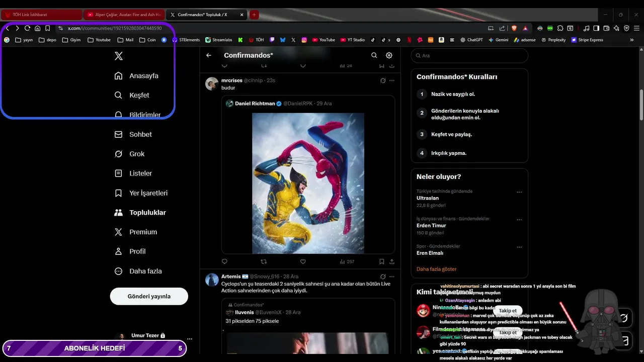The width and height of the screenshot is (644, 362).
Task: Show the hidden bookmarks chevron
Action: [632, 40]
